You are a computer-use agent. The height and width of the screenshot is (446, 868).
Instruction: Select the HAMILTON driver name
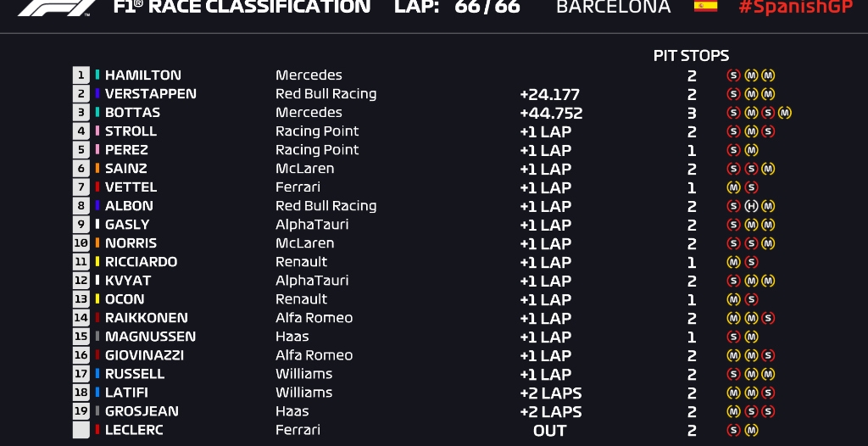click(x=142, y=75)
